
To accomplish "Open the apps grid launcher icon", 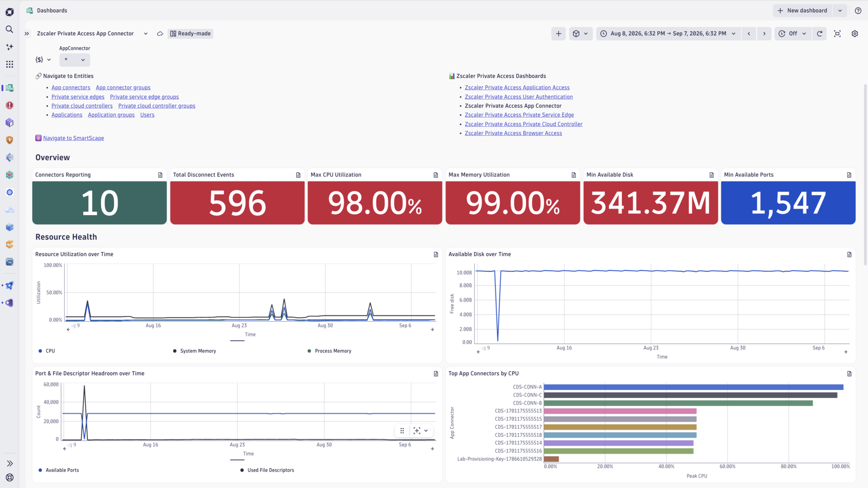I will coord(9,64).
